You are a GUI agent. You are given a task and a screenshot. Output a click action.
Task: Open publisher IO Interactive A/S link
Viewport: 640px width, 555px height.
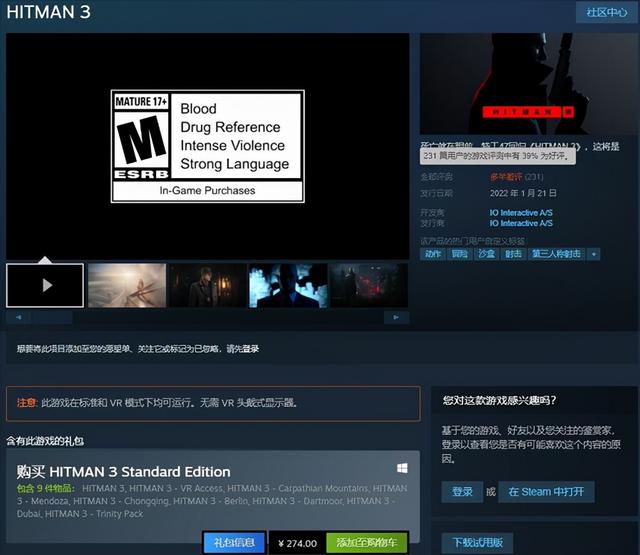pyautogui.click(x=521, y=223)
